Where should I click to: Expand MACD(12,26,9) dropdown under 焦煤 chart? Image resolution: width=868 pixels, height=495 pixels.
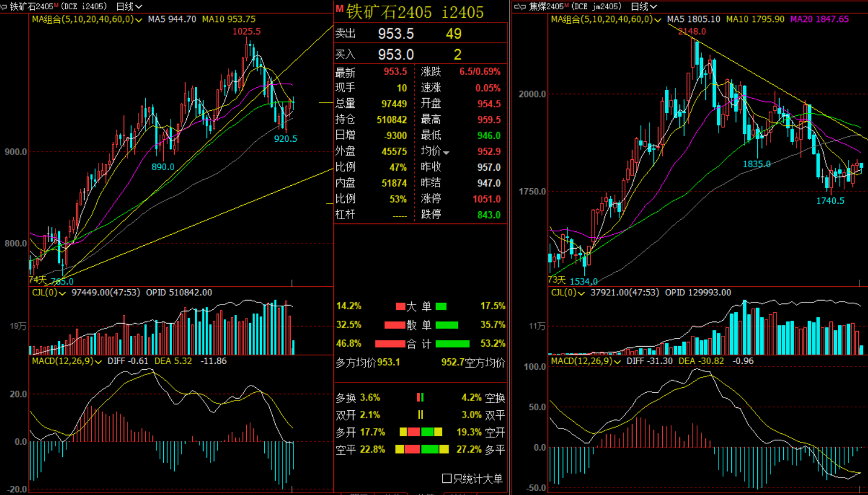(617, 362)
